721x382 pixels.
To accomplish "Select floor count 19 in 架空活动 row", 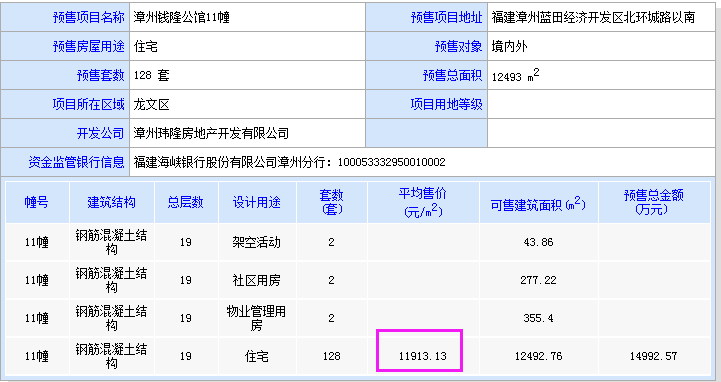I will tap(186, 242).
